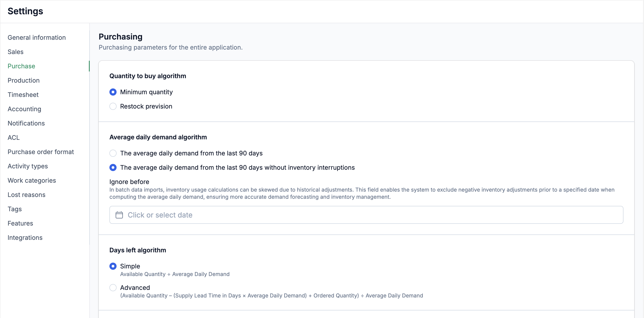The width and height of the screenshot is (644, 318).
Task: Switch to the Features settings section
Action: coord(20,223)
